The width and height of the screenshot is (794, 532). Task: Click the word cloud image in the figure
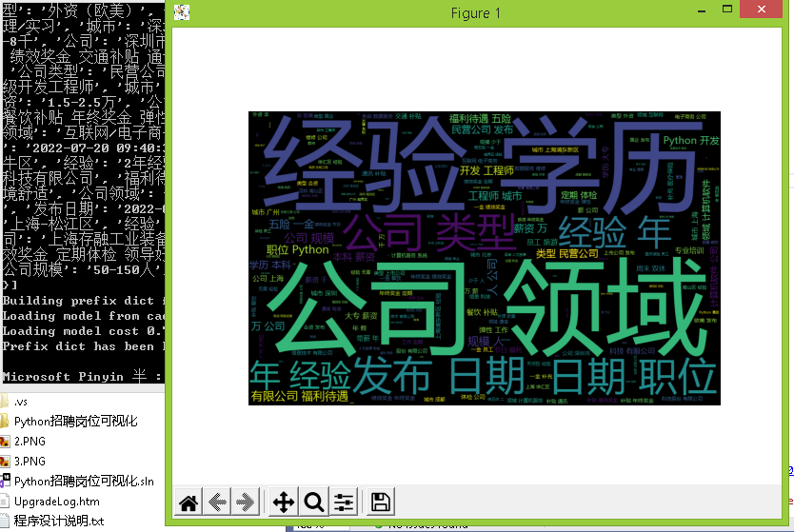pos(484,258)
